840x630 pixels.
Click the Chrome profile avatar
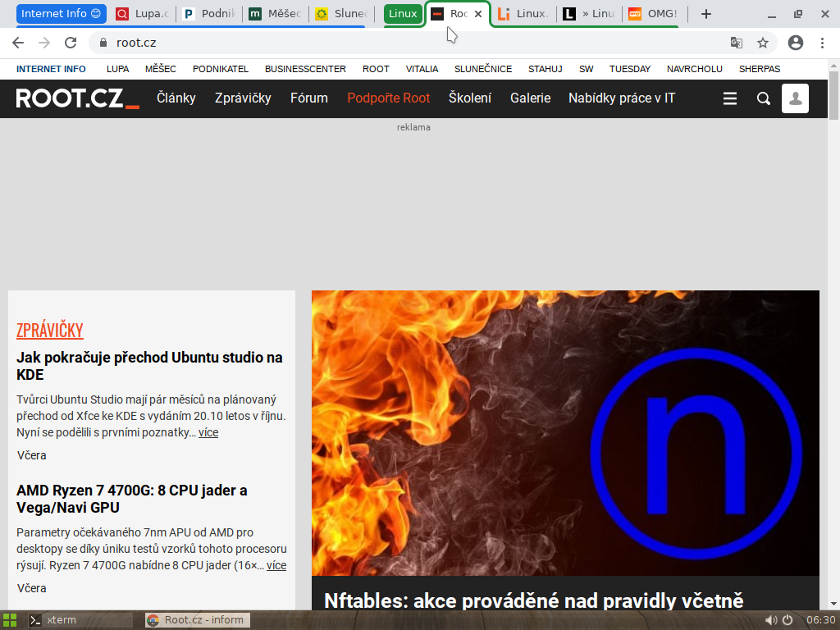(794, 42)
